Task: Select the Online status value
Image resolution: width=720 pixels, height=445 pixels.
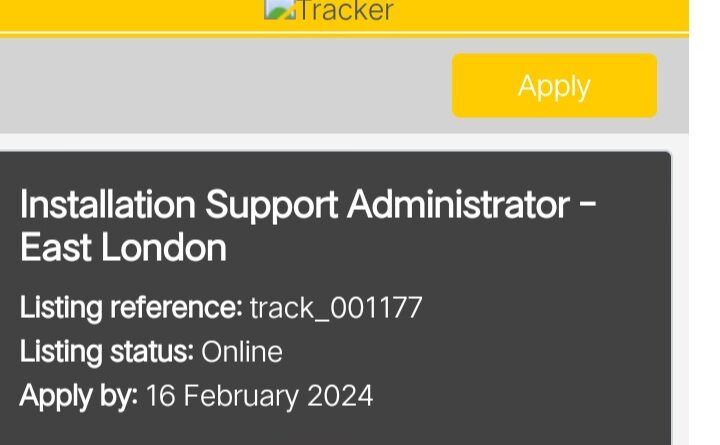Action: click(242, 352)
